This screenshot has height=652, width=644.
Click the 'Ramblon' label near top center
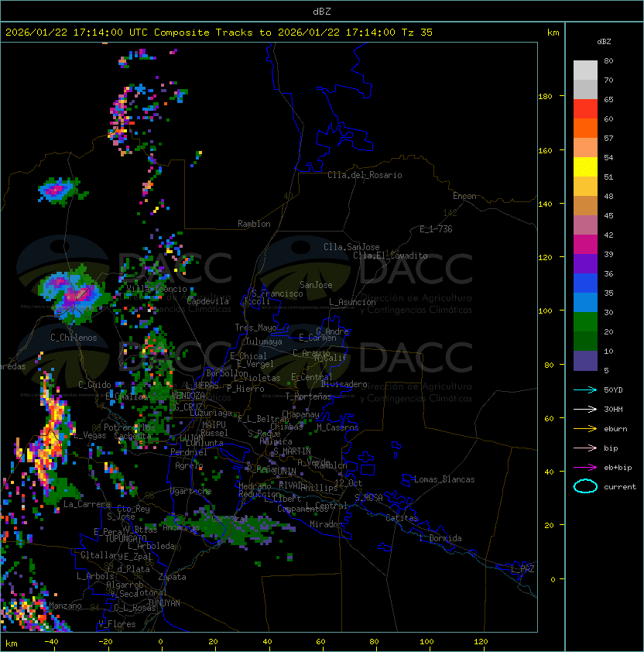pyautogui.click(x=254, y=224)
